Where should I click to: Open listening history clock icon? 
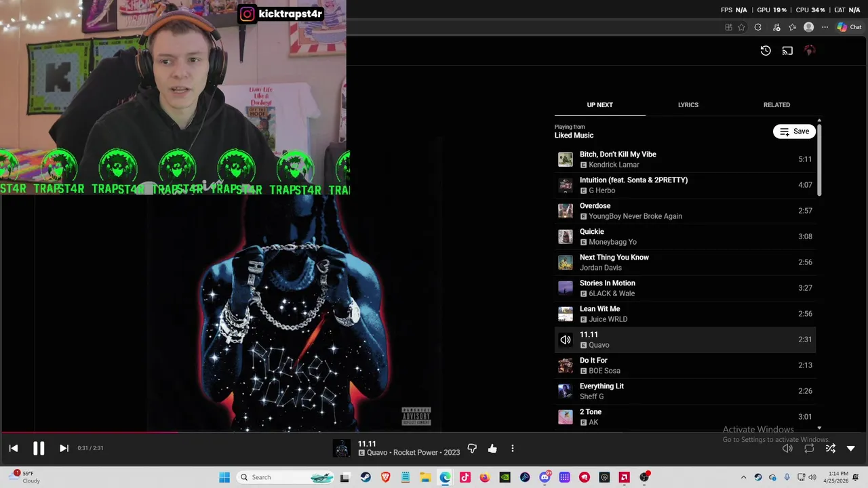click(x=766, y=50)
